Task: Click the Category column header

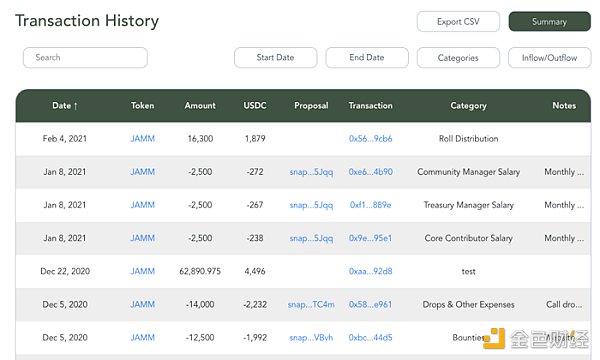Action: click(x=468, y=106)
